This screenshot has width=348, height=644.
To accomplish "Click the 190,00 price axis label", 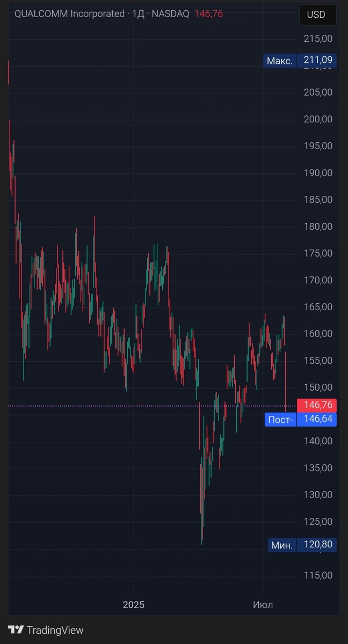I will (318, 173).
